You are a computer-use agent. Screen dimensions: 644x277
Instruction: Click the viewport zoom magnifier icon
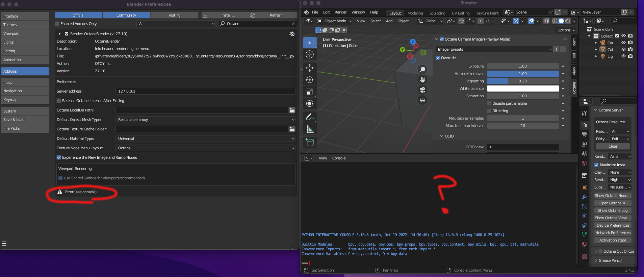pyautogui.click(x=422, y=70)
